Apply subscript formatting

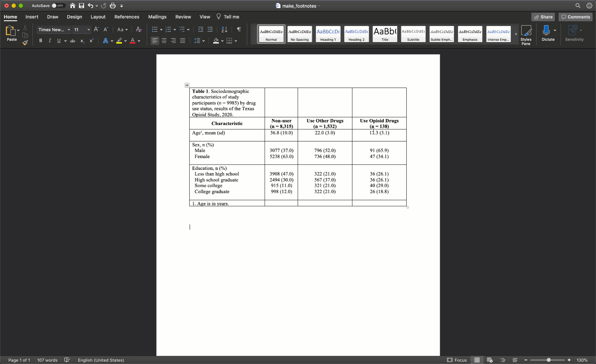[82, 41]
